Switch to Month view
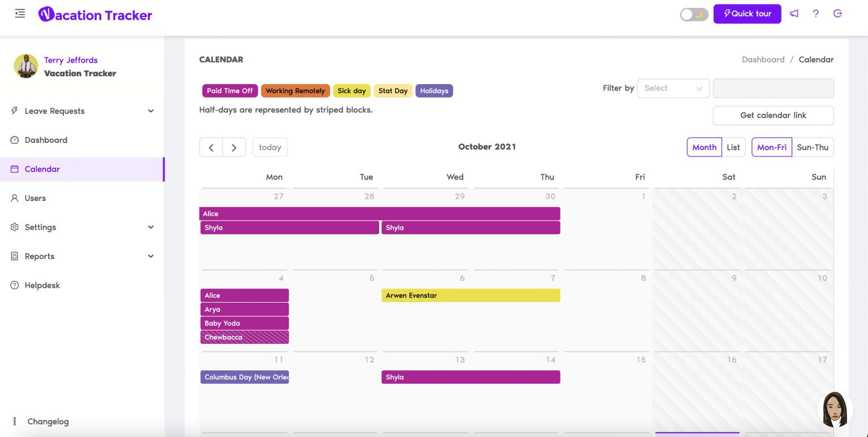868x437 pixels. coord(705,147)
